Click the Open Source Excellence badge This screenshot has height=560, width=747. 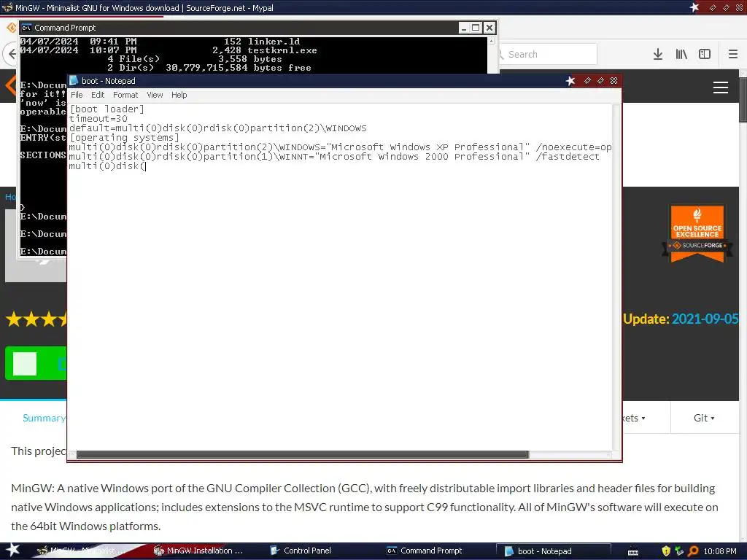[x=697, y=233]
